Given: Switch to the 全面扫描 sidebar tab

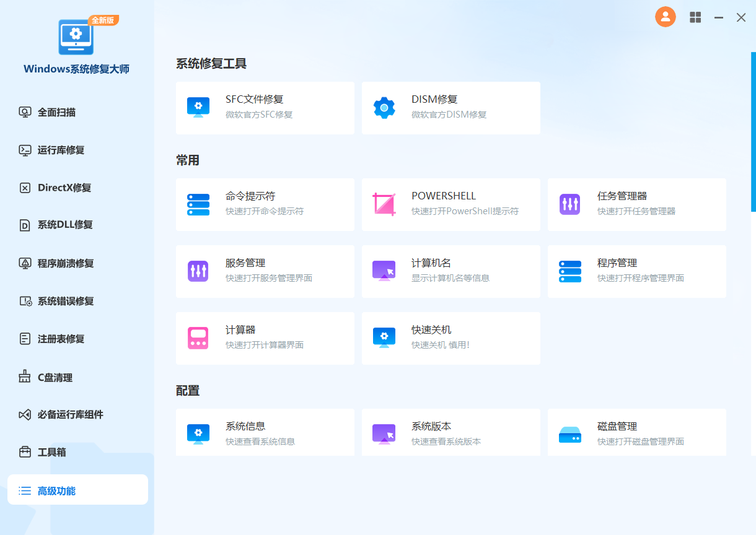Looking at the screenshot, I should 56,112.
